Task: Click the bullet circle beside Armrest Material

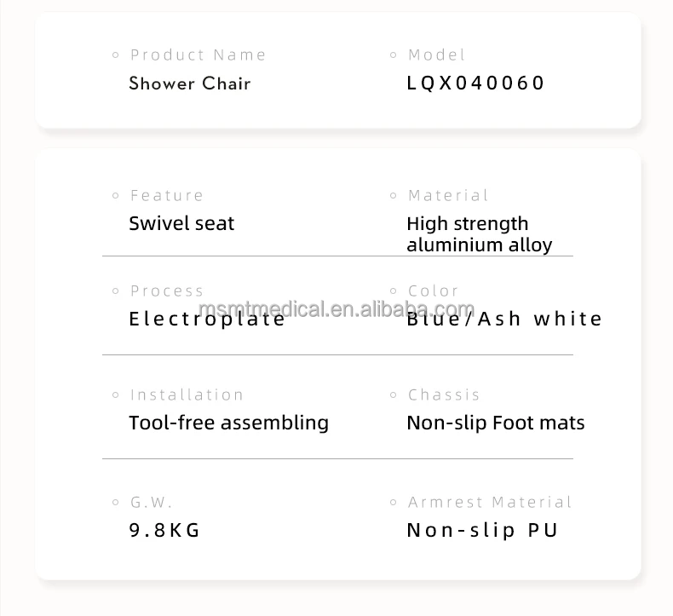Action: point(394,503)
